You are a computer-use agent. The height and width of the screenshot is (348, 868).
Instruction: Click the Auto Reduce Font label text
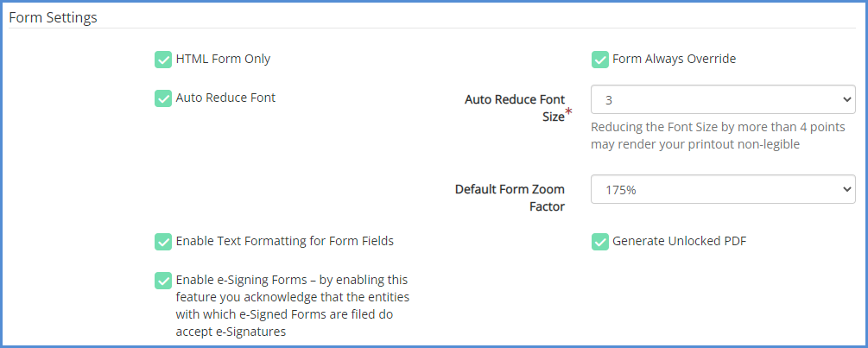[225, 98]
